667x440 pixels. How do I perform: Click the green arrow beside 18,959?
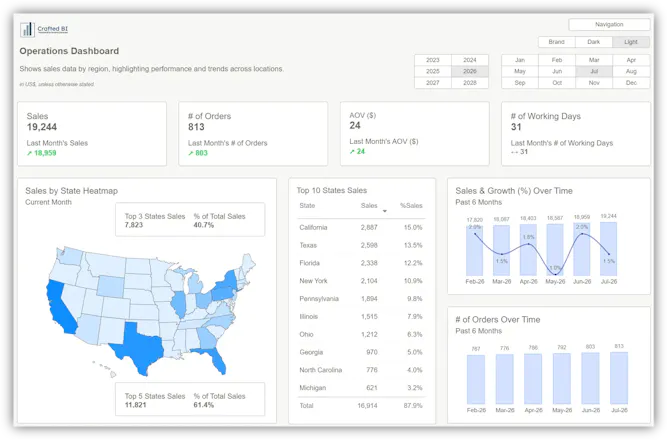point(29,153)
